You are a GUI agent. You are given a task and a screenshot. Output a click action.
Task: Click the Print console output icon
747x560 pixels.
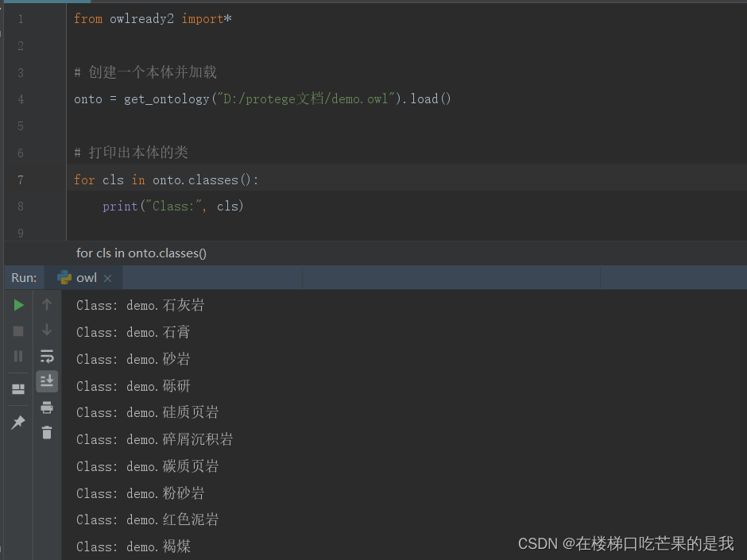coord(47,407)
